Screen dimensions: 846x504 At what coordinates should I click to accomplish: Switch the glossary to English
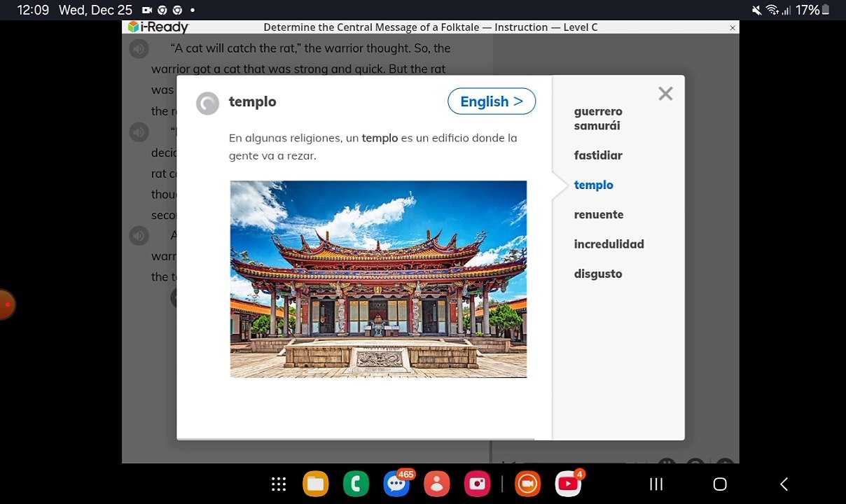point(492,101)
